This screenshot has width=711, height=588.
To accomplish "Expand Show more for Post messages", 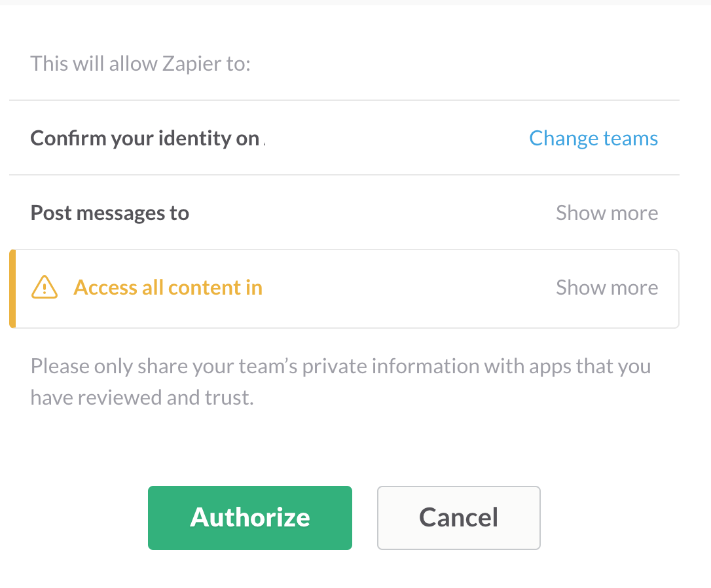I will pyautogui.click(x=607, y=213).
